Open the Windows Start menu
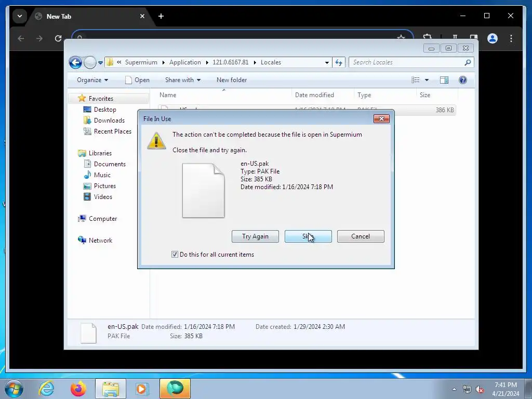532x399 pixels. point(14,389)
